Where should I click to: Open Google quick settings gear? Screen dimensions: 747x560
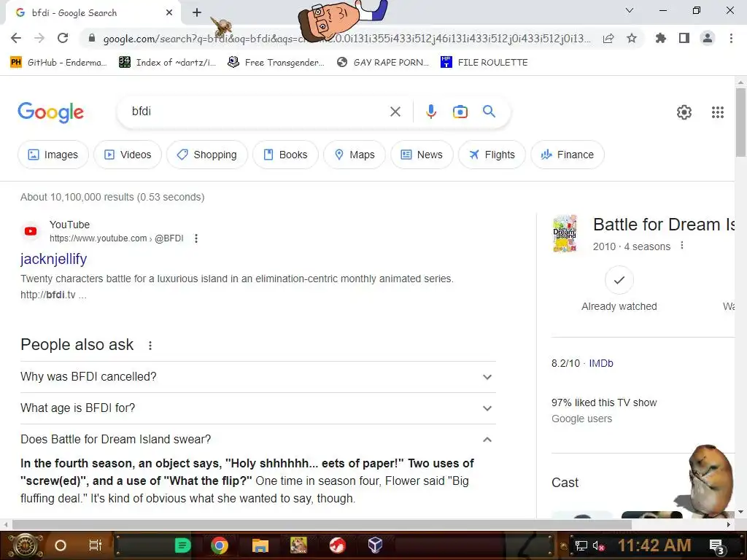[684, 112]
